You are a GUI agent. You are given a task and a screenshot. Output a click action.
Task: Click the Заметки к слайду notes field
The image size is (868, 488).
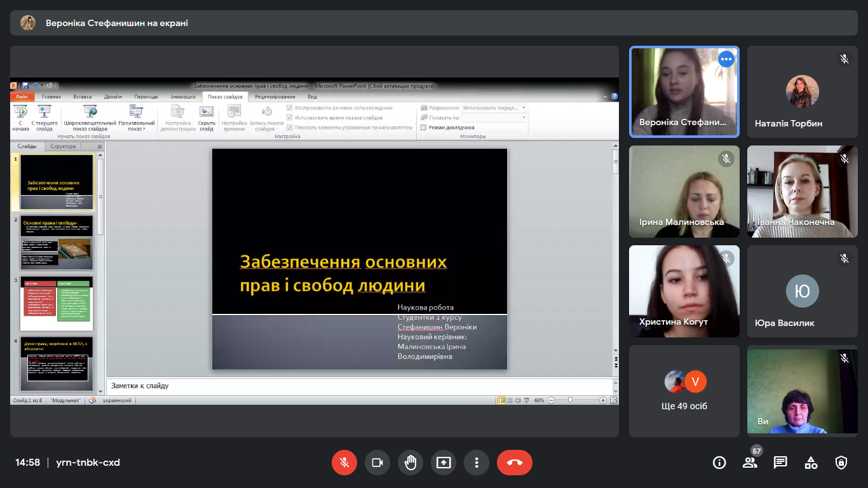coord(359,386)
